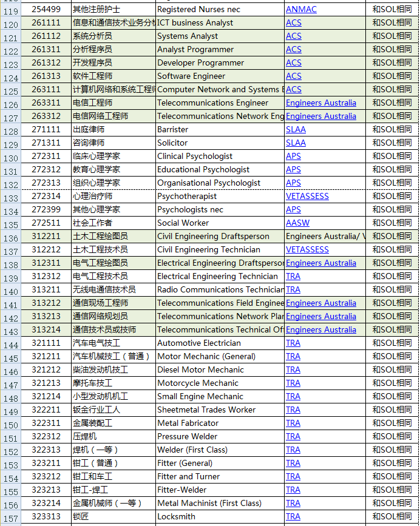420x526 pixels.
Task: Select the Metal Machinist (First Class) cell
Action: click(220, 503)
